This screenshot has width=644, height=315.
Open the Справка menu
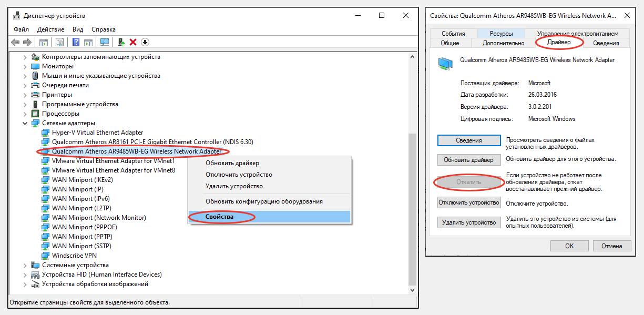click(104, 29)
